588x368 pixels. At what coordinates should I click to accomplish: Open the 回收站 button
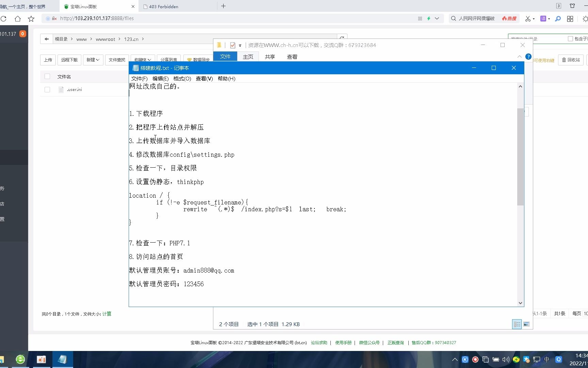point(571,60)
